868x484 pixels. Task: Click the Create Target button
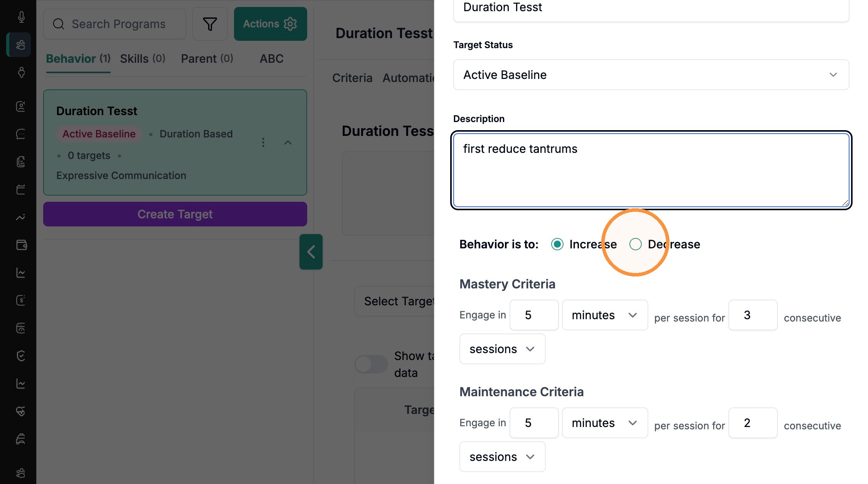point(175,214)
